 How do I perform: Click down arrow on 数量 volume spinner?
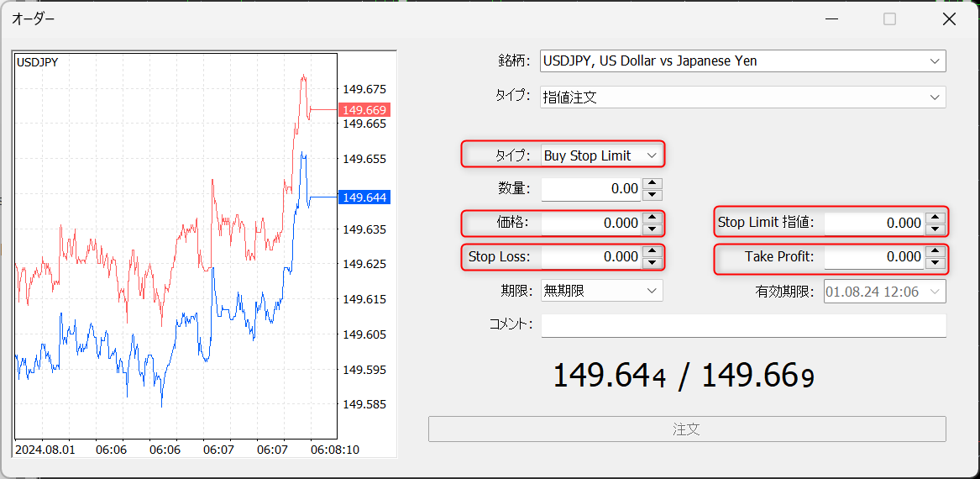pyautogui.click(x=652, y=195)
